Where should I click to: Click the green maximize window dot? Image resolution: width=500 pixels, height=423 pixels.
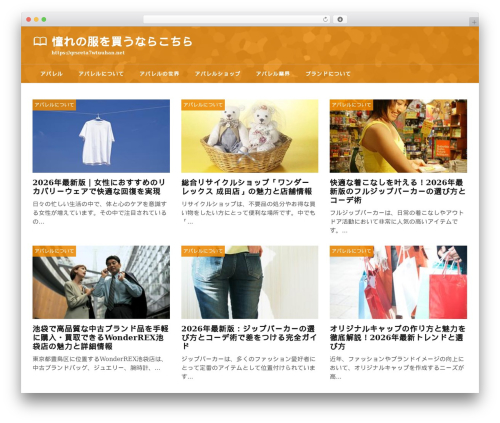[x=44, y=20]
